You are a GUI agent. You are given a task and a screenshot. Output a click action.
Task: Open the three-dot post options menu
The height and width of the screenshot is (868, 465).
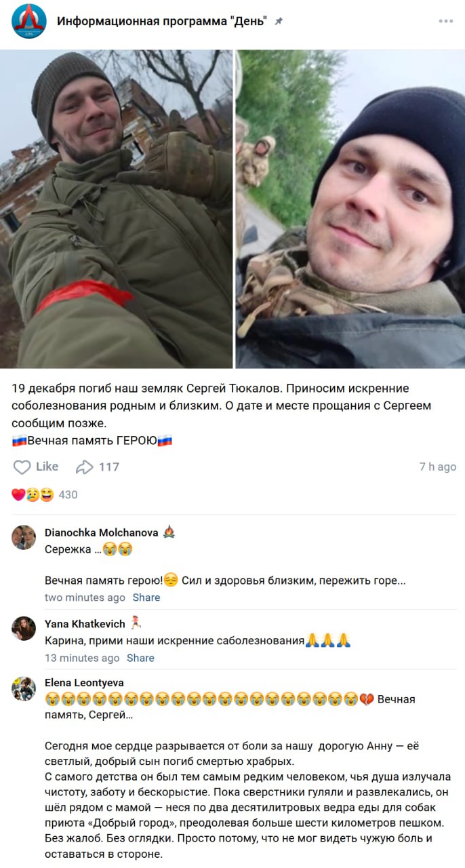click(x=445, y=21)
